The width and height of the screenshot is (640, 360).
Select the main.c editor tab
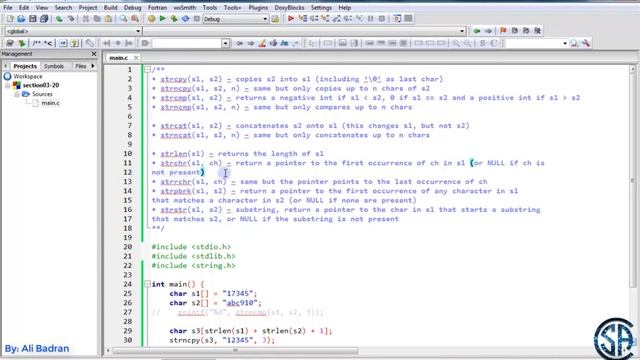119,58
